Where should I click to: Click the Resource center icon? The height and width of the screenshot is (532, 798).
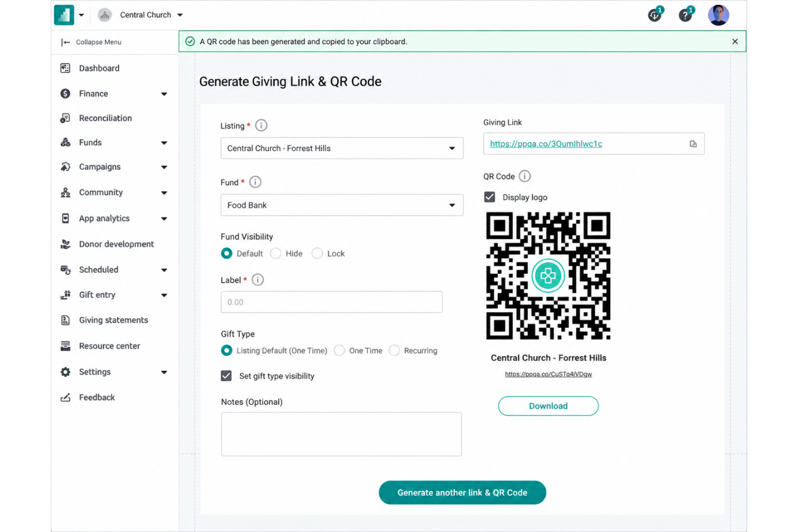(65, 346)
